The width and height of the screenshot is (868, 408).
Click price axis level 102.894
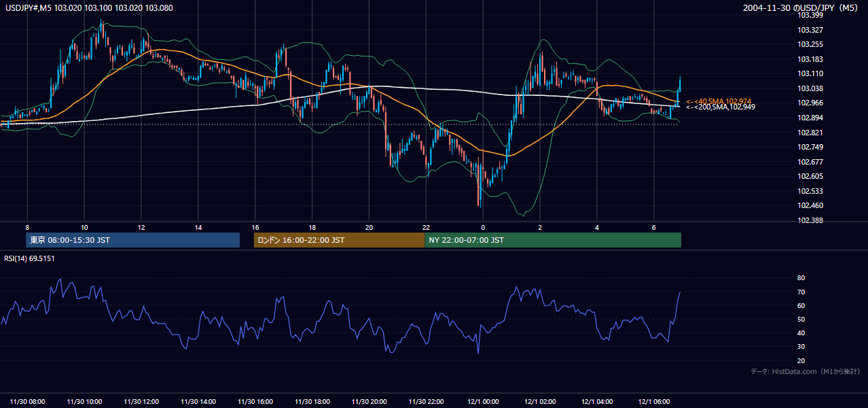[810, 118]
